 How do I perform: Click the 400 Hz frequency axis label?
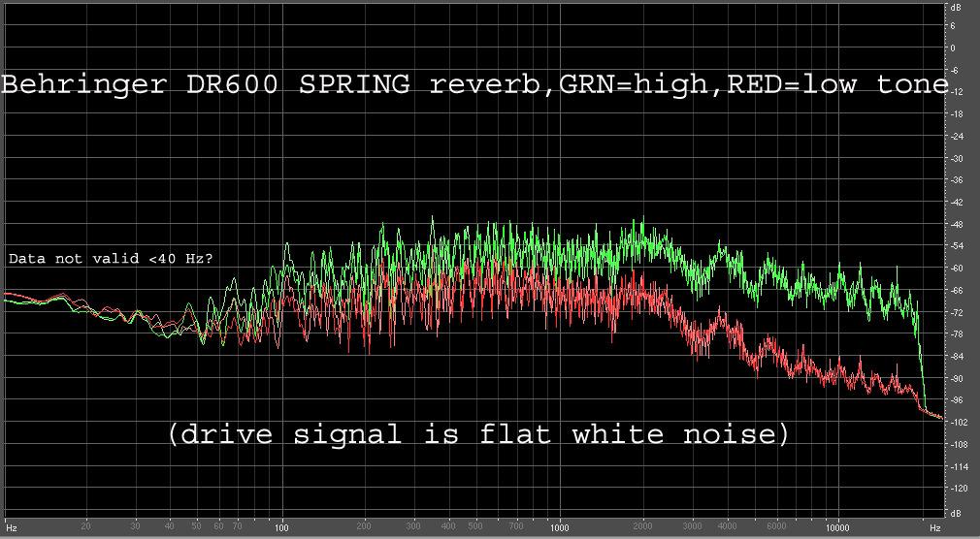(x=448, y=526)
